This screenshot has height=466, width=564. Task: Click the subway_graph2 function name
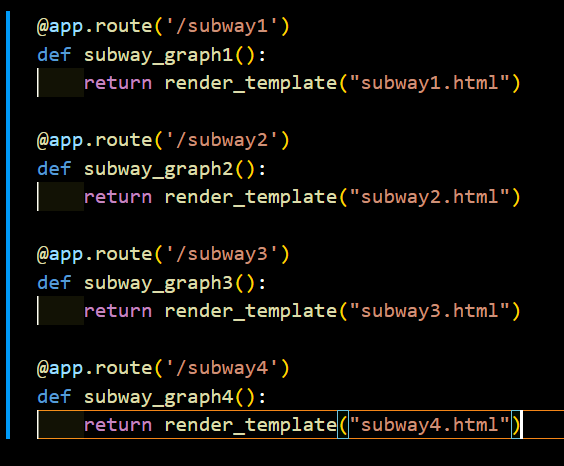tap(159, 169)
